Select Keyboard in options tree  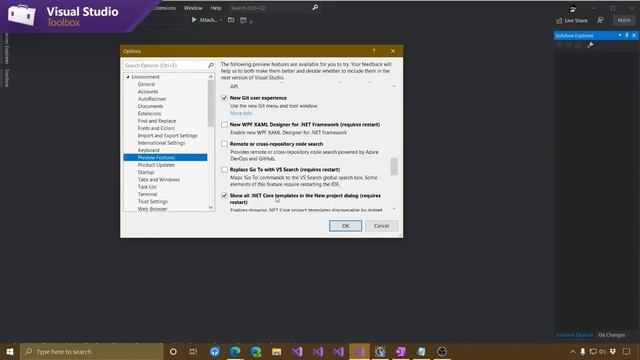click(x=149, y=150)
